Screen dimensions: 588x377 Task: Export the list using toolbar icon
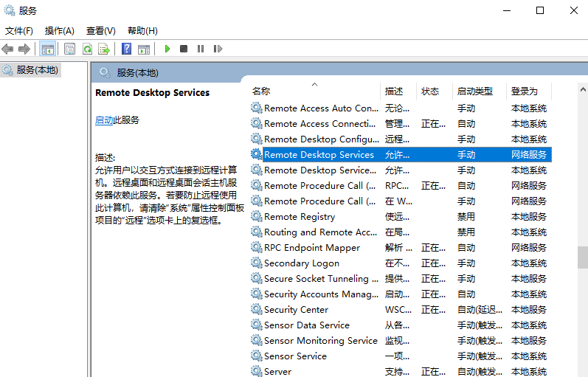click(x=104, y=49)
